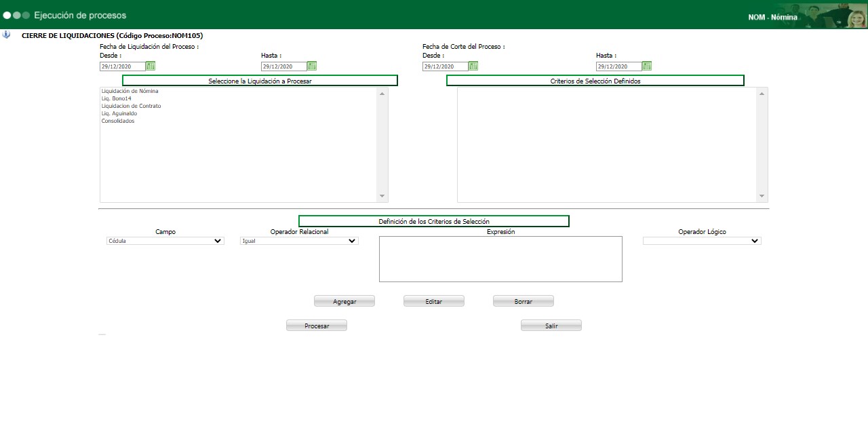Select Liq. Bono14 in the list

pyautogui.click(x=117, y=98)
